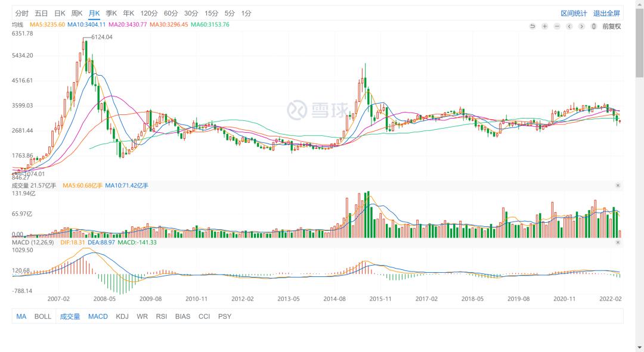Toggle the 成交量 volume indicator
Image resolution: width=644 pixels, height=352 pixels.
click(70, 316)
